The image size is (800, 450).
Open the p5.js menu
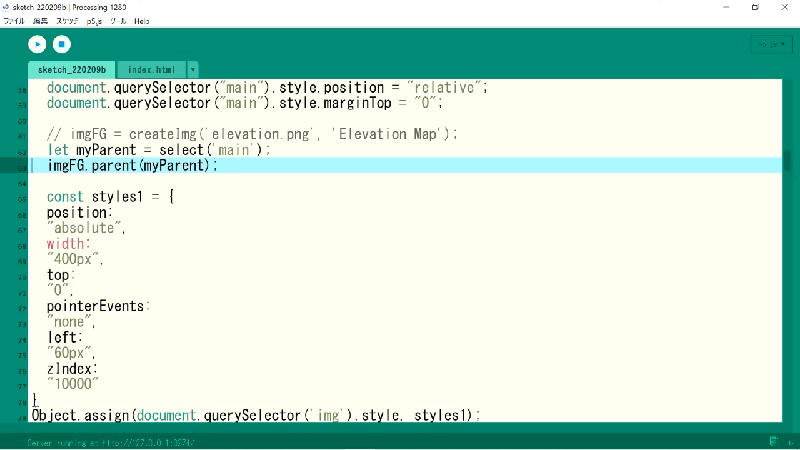point(96,20)
